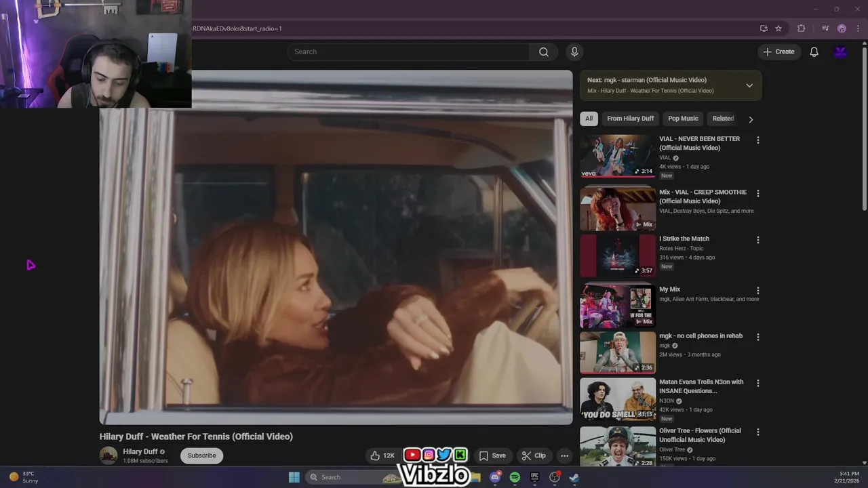Click the browser address bar URL
The height and width of the screenshot is (488, 868).
tap(237, 28)
